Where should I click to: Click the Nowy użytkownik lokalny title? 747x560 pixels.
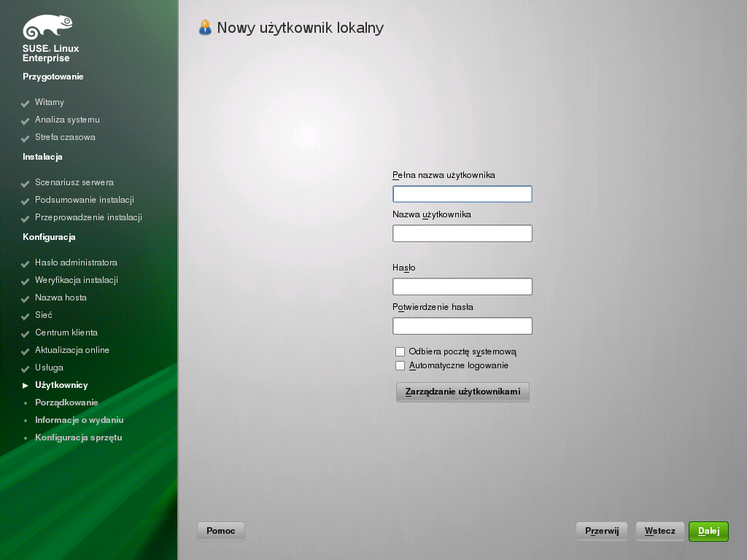tap(300, 28)
